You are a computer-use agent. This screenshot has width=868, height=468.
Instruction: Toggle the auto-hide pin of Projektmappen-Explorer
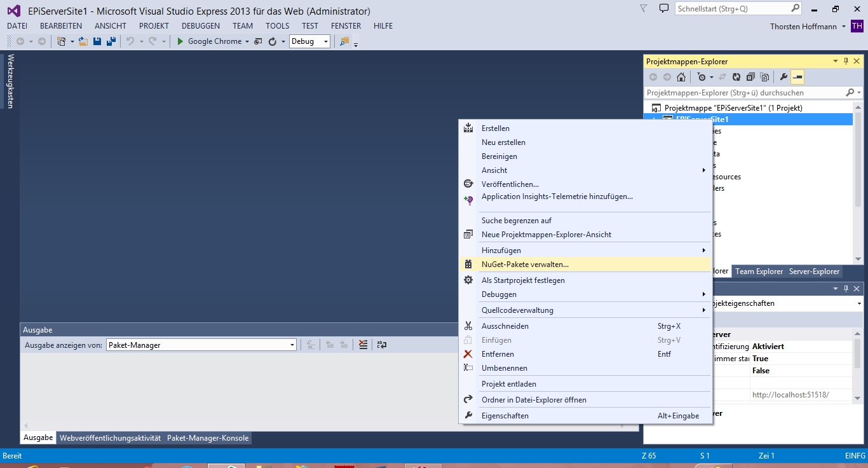(x=846, y=62)
